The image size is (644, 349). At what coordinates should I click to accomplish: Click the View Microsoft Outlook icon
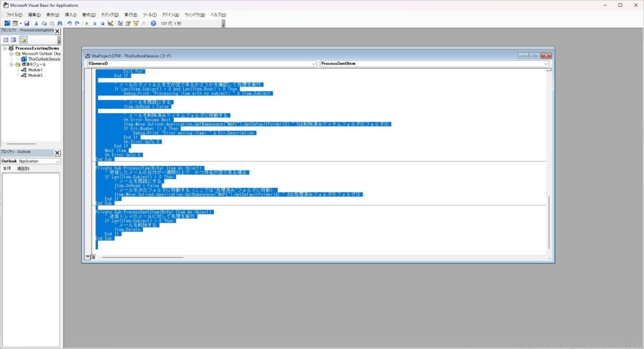pos(6,23)
